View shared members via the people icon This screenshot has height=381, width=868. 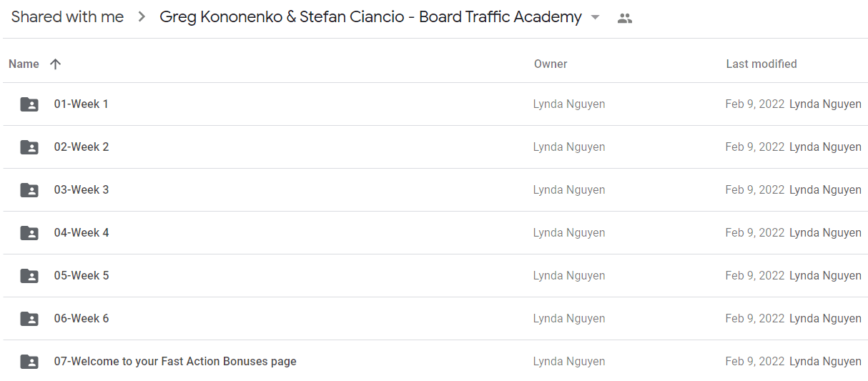click(625, 19)
